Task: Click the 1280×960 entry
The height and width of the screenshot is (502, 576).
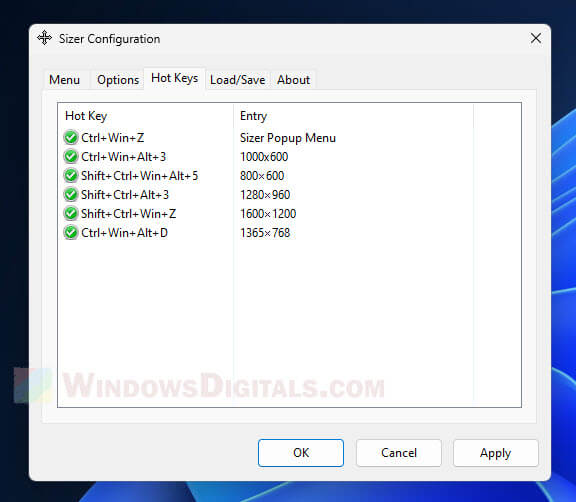Action: [x=265, y=195]
